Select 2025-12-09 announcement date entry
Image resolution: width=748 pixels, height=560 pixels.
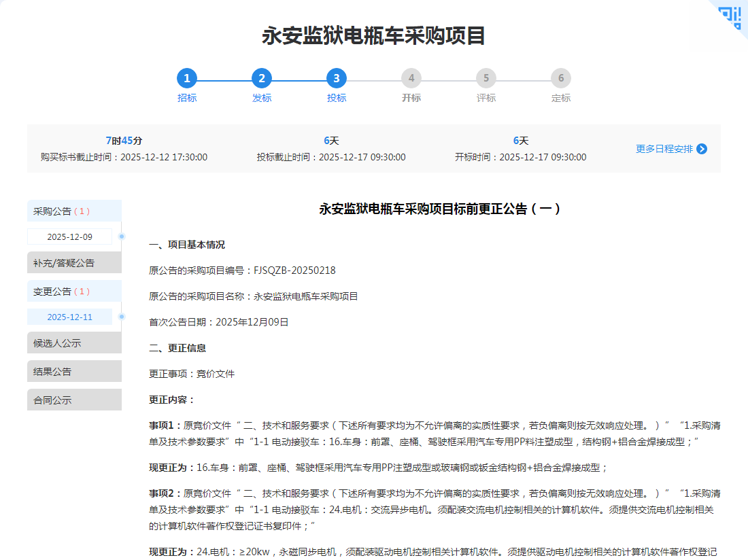coord(69,237)
